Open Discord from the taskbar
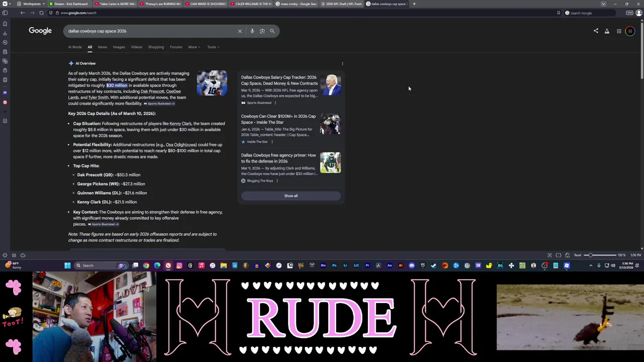Image resolution: width=644 pixels, height=362 pixels. pos(412,265)
